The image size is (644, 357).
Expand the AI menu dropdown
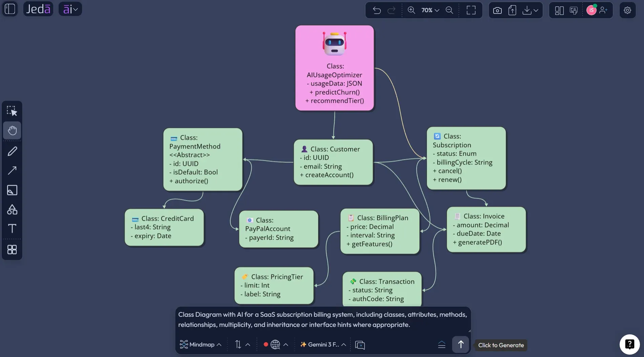pos(70,9)
